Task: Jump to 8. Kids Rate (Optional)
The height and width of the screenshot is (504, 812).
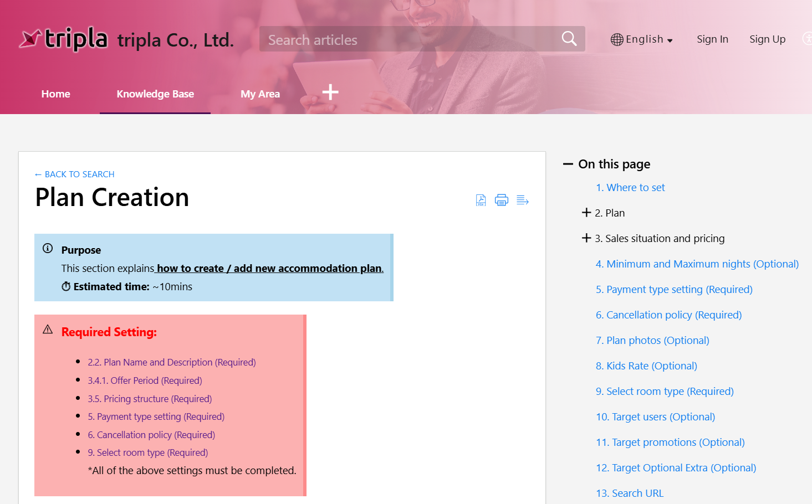Action: click(646, 366)
